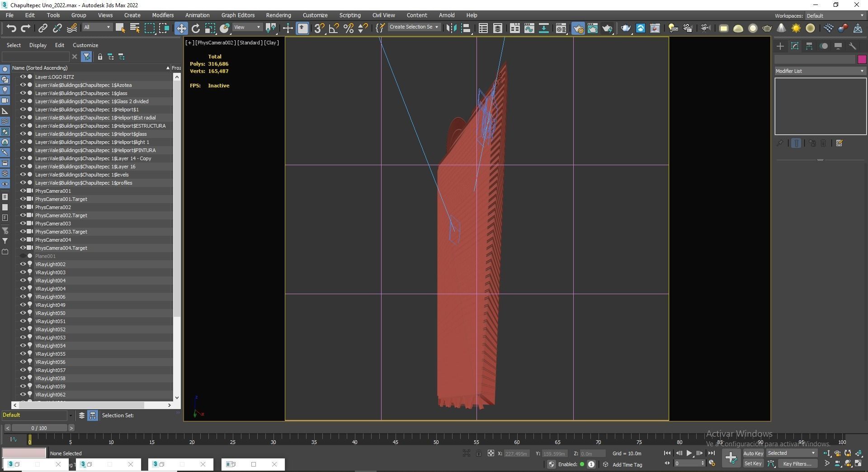The image size is (868, 472).
Task: Click the Clay viewport shading label
Action: (271, 43)
